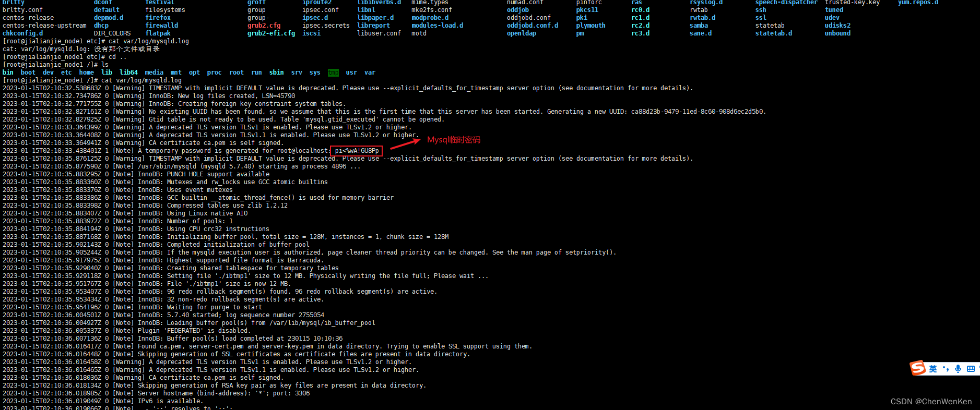
Task: Open the soft keyboard icon in IME bar
Action: (971, 369)
